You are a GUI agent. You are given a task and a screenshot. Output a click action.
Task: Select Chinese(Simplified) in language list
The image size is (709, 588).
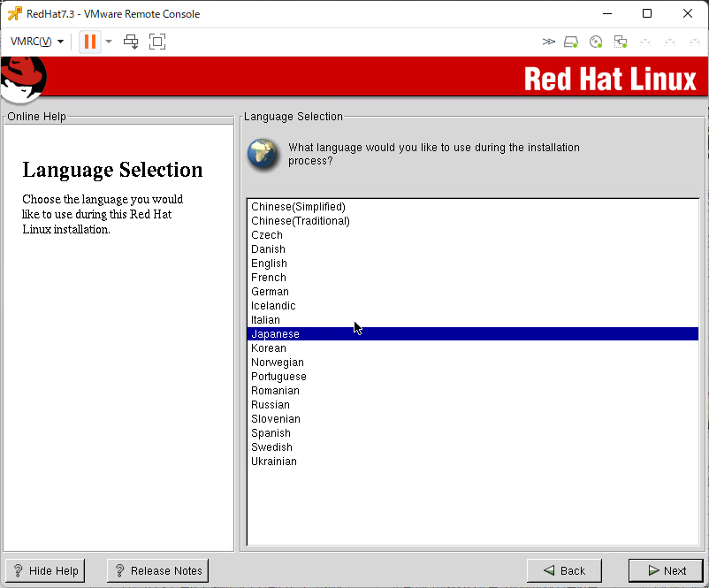(x=472, y=207)
